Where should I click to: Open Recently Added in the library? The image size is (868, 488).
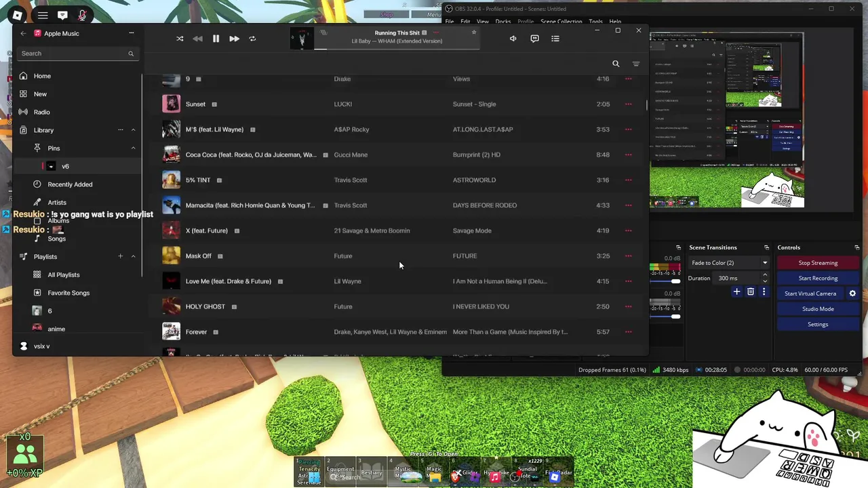[x=70, y=184]
